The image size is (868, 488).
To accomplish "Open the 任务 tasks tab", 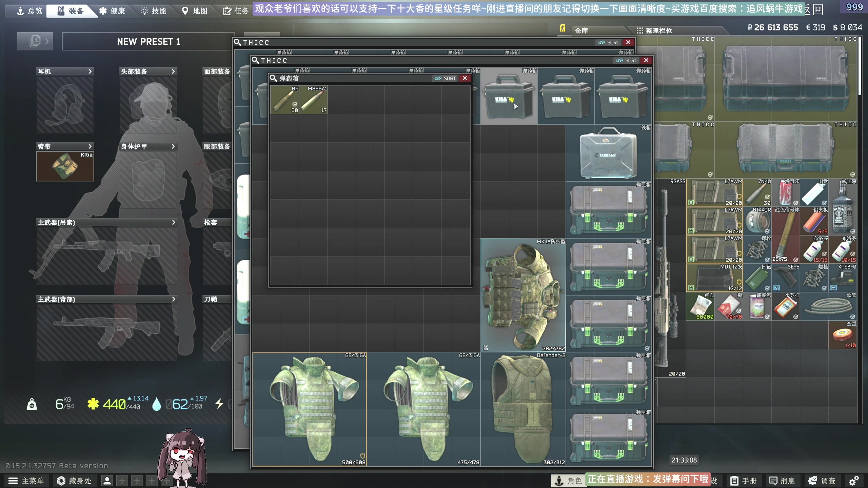I will (236, 11).
